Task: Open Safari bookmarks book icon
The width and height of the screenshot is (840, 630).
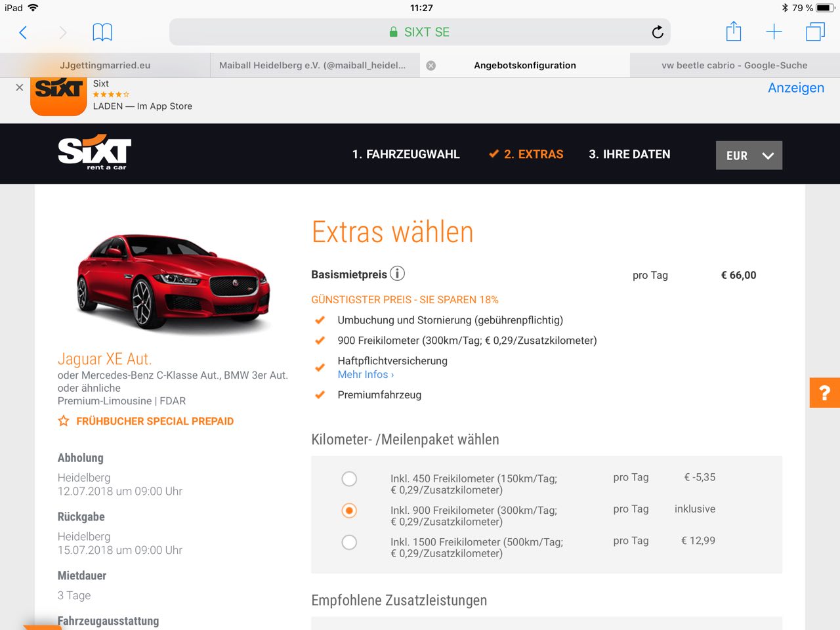Action: click(x=102, y=32)
